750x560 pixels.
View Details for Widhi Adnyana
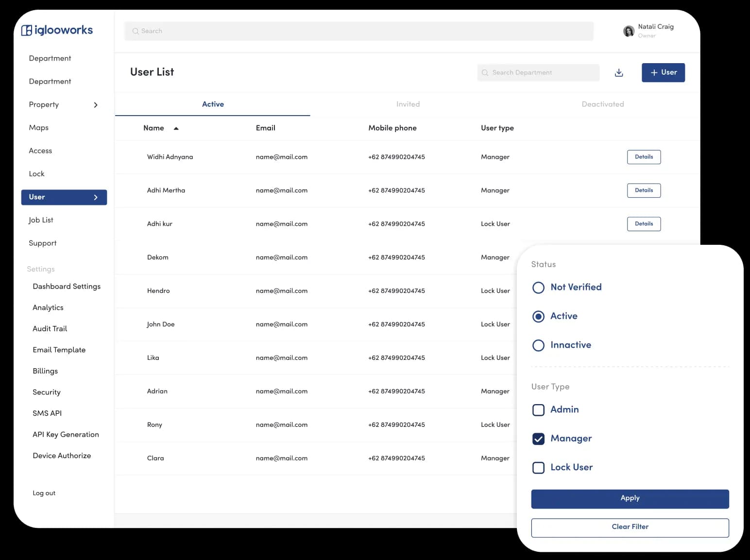pyautogui.click(x=644, y=157)
